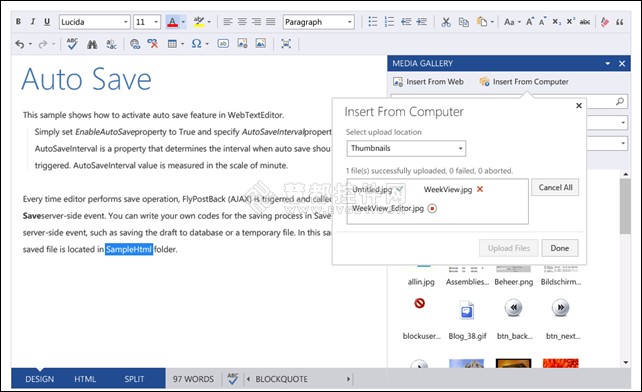Screen dimensions: 642x392
Task: Insert a special symbol with Omega
Action: point(197,43)
